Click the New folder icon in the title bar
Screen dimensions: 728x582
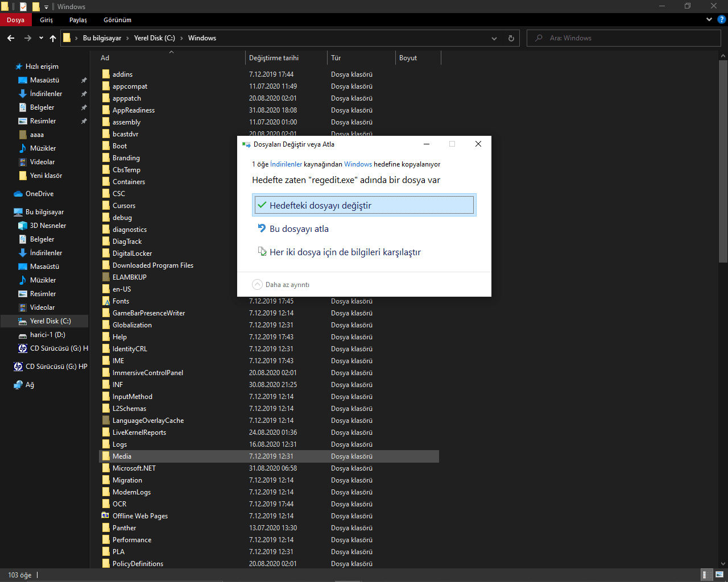point(36,7)
